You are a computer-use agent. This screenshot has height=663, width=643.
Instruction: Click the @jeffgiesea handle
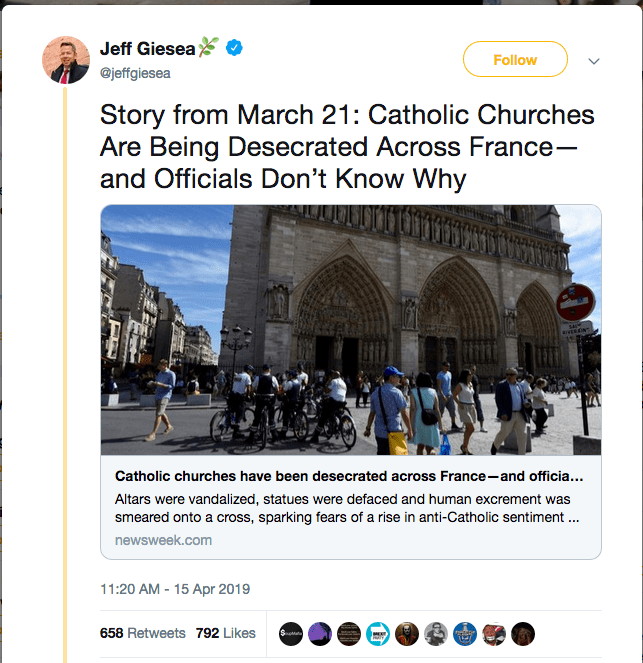(132, 72)
